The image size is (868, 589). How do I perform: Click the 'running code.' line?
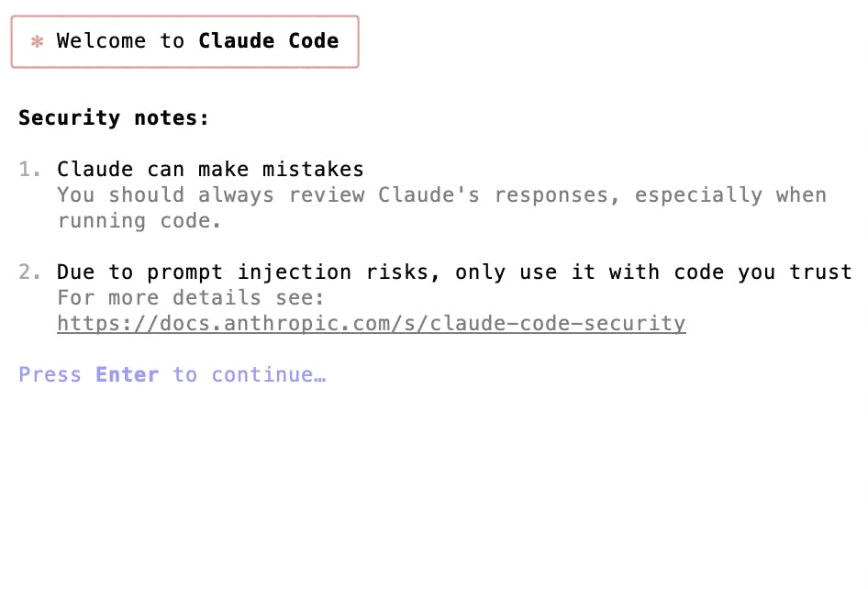pyautogui.click(x=139, y=221)
